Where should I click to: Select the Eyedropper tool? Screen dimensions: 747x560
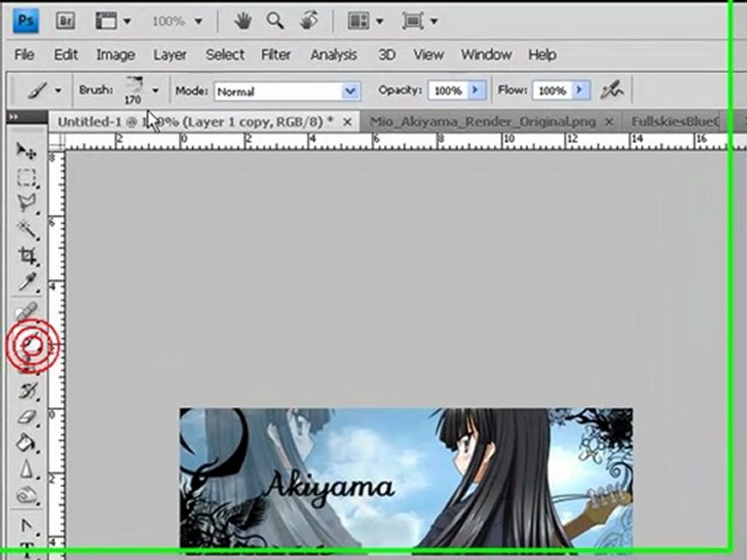click(27, 282)
